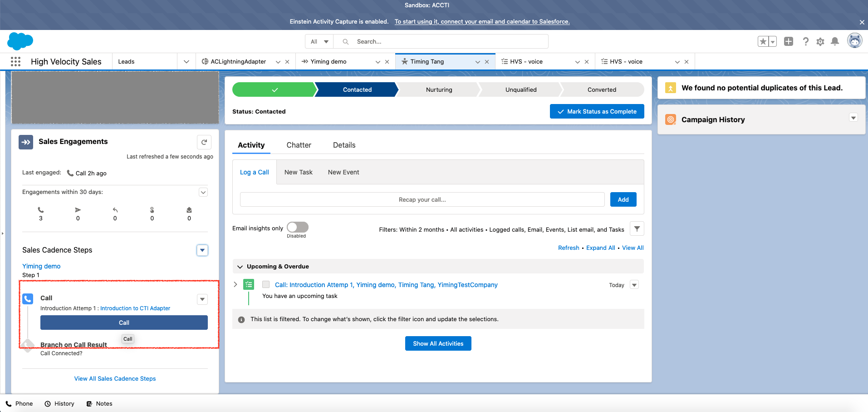The width and height of the screenshot is (868, 412).
Task: Open the All search scope dropdown
Action: [x=319, y=41]
